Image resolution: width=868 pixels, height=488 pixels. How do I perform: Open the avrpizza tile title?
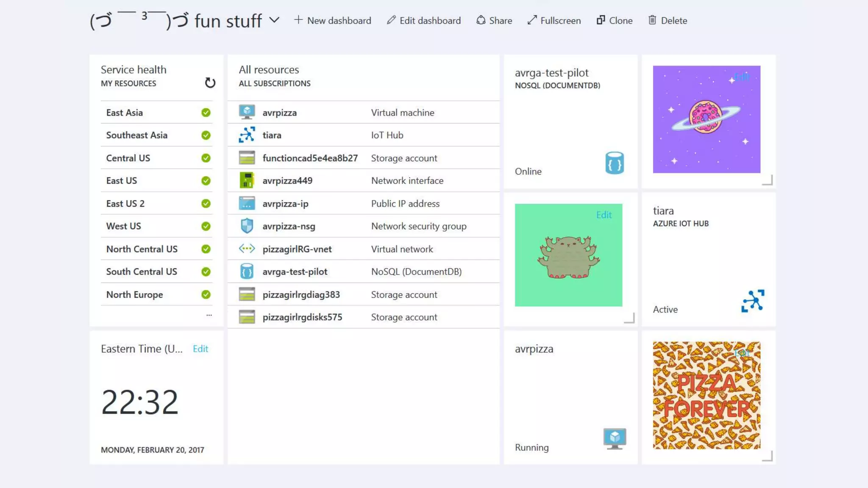[534, 349]
